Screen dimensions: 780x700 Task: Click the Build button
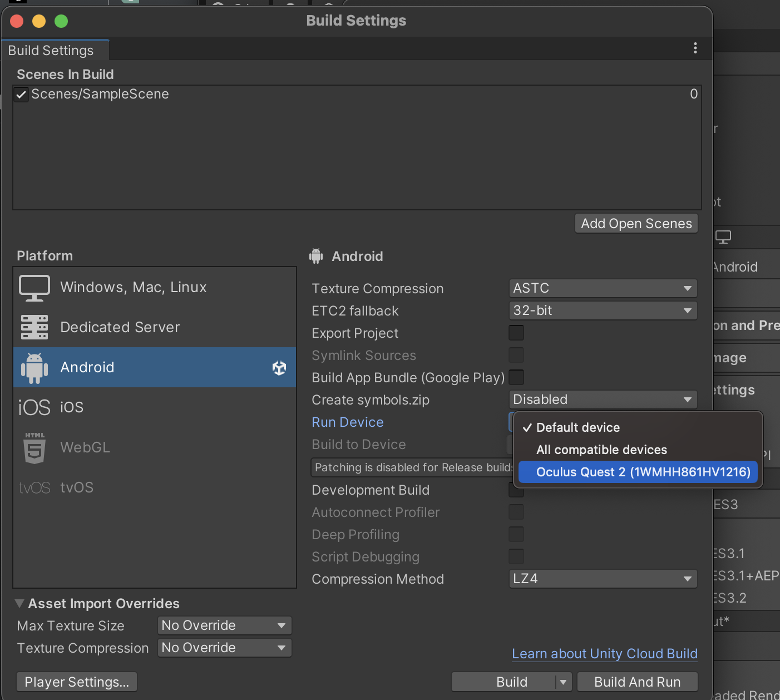tap(504, 682)
